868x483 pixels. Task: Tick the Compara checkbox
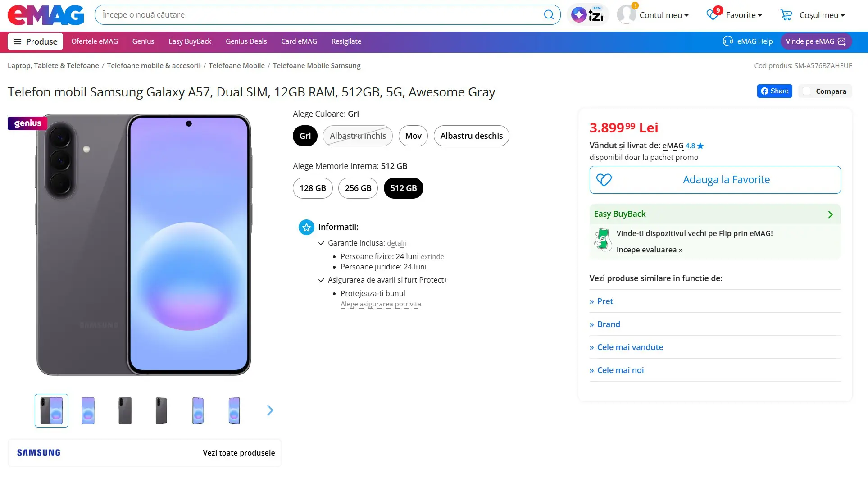pyautogui.click(x=807, y=91)
